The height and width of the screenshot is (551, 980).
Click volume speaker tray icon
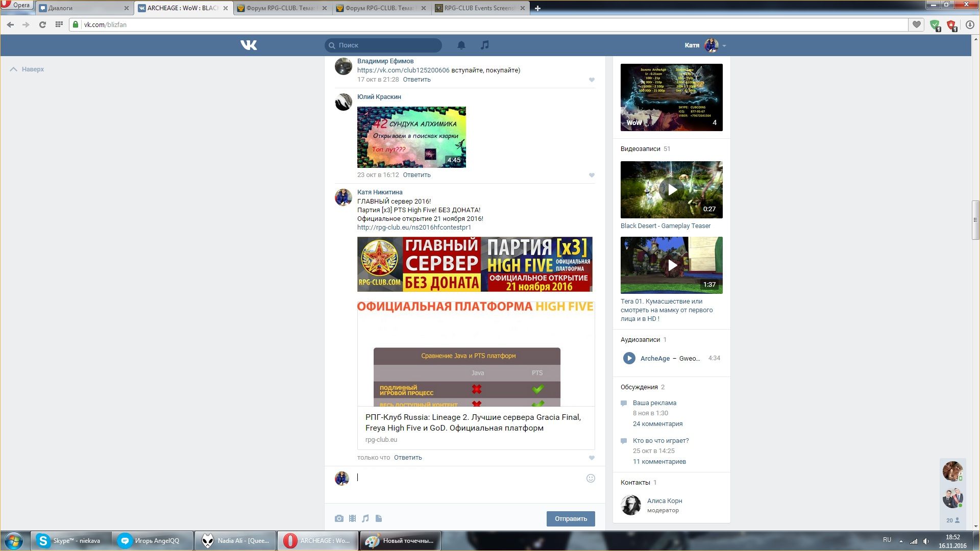coord(926,541)
